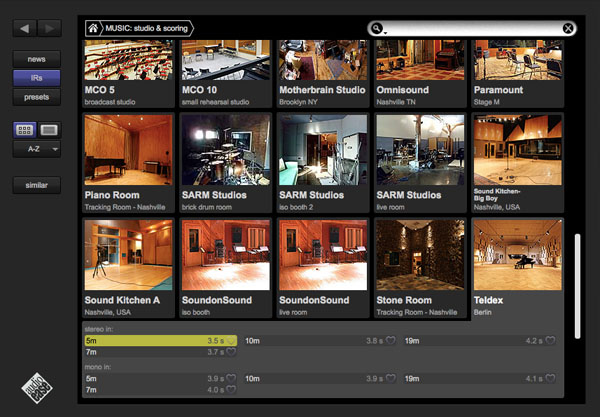Viewport: 600px width, 417px height.
Task: Click the similar button
Action: point(37,185)
